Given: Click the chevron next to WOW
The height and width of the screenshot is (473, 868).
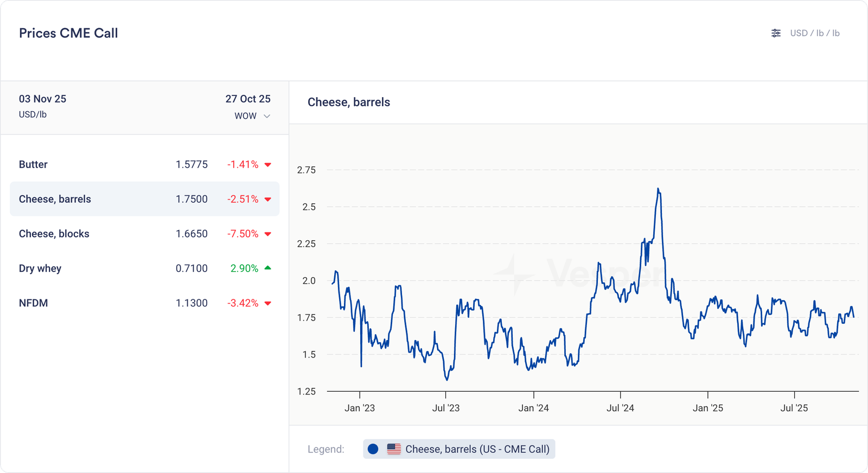Looking at the screenshot, I should 267,116.
